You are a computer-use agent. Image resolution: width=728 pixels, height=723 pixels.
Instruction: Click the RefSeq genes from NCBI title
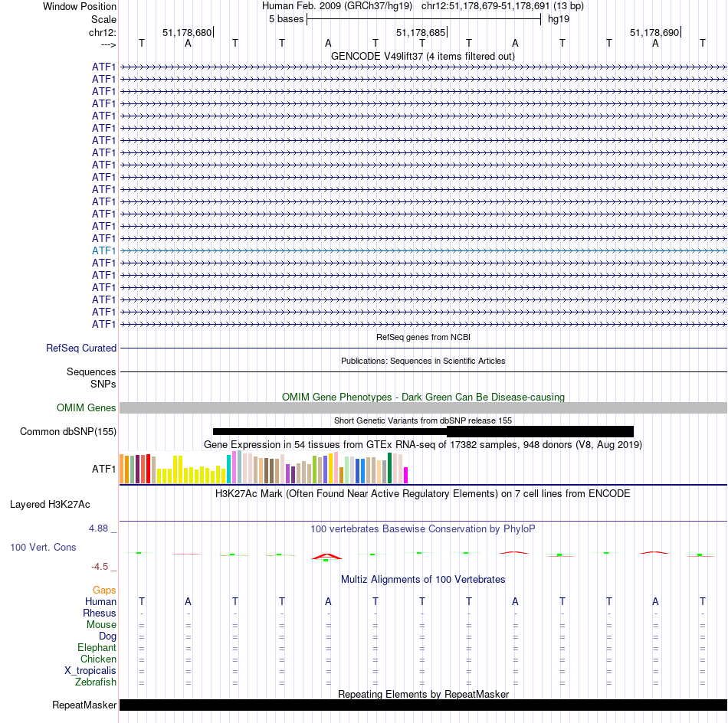pyautogui.click(x=423, y=337)
